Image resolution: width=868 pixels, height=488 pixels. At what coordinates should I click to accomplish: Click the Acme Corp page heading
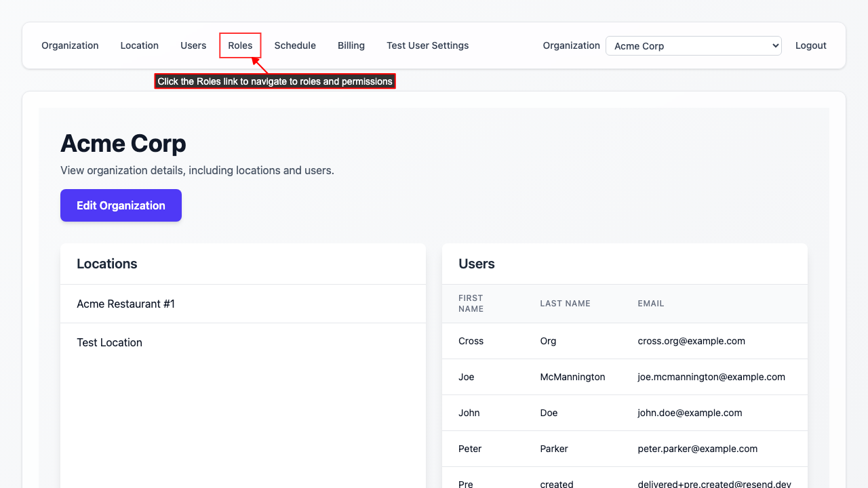coord(123,144)
